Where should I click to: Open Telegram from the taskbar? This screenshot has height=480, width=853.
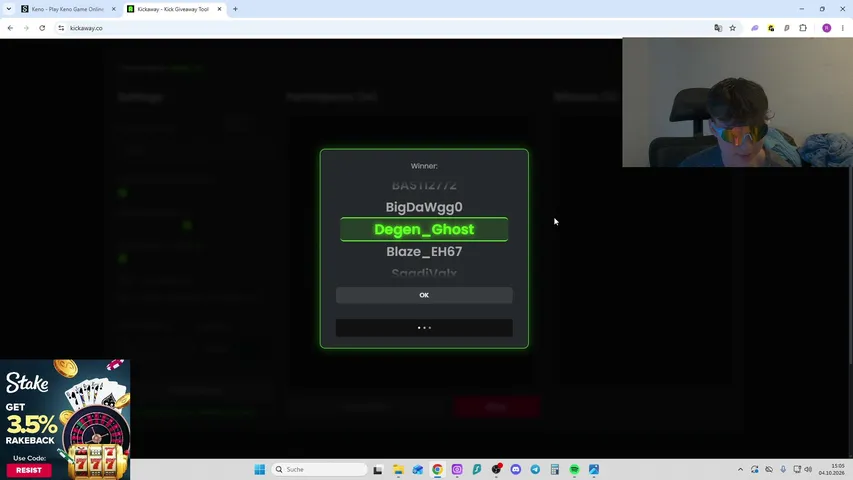535,469
